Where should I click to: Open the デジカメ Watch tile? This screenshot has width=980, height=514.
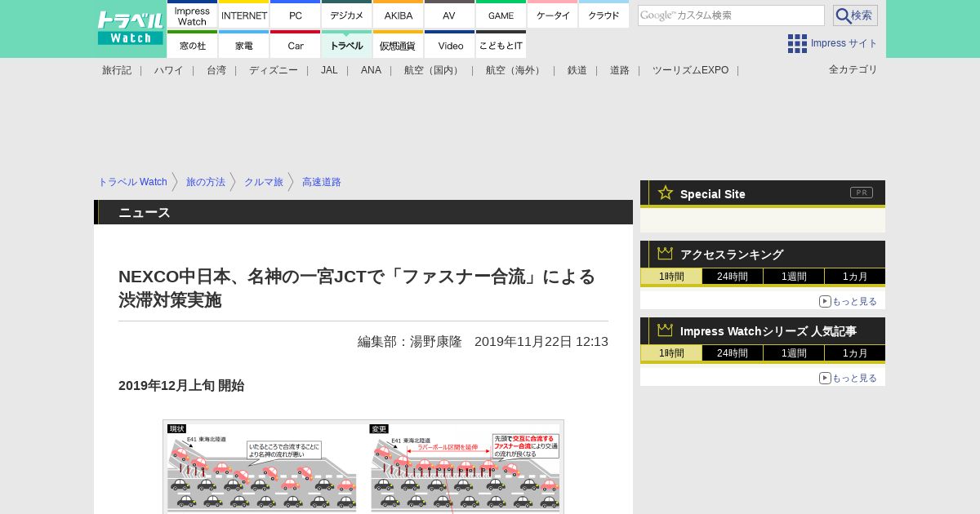347,15
